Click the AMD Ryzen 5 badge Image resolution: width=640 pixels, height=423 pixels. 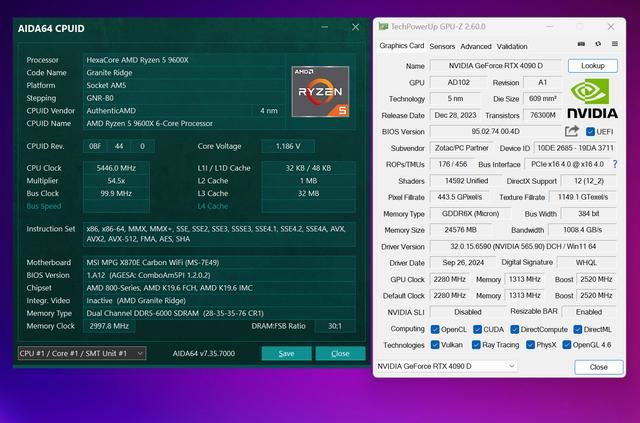click(x=320, y=91)
